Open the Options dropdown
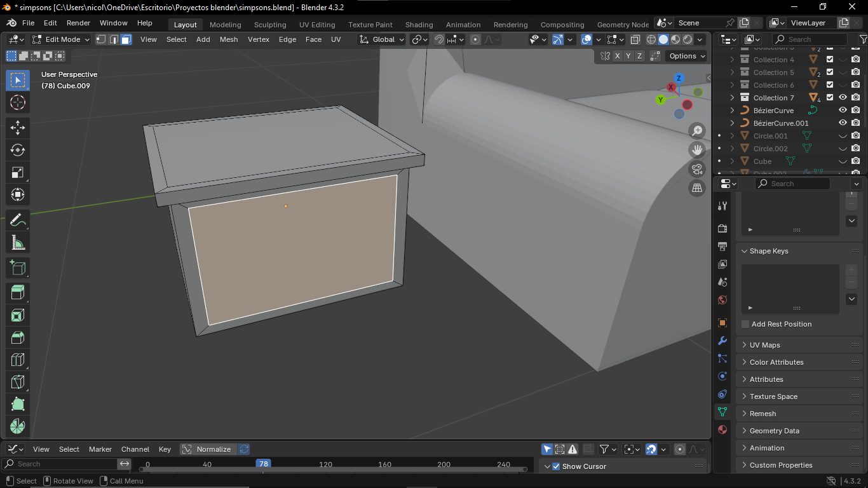 pyautogui.click(x=687, y=56)
